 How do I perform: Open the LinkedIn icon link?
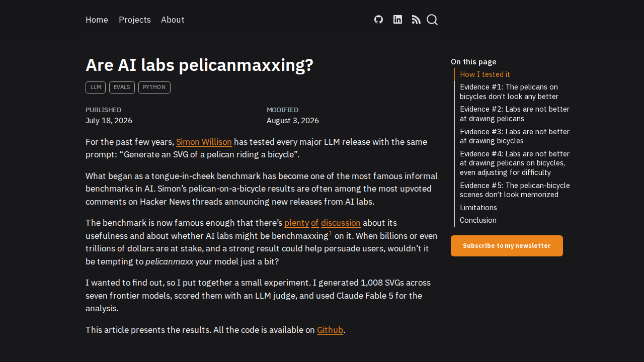tap(397, 20)
